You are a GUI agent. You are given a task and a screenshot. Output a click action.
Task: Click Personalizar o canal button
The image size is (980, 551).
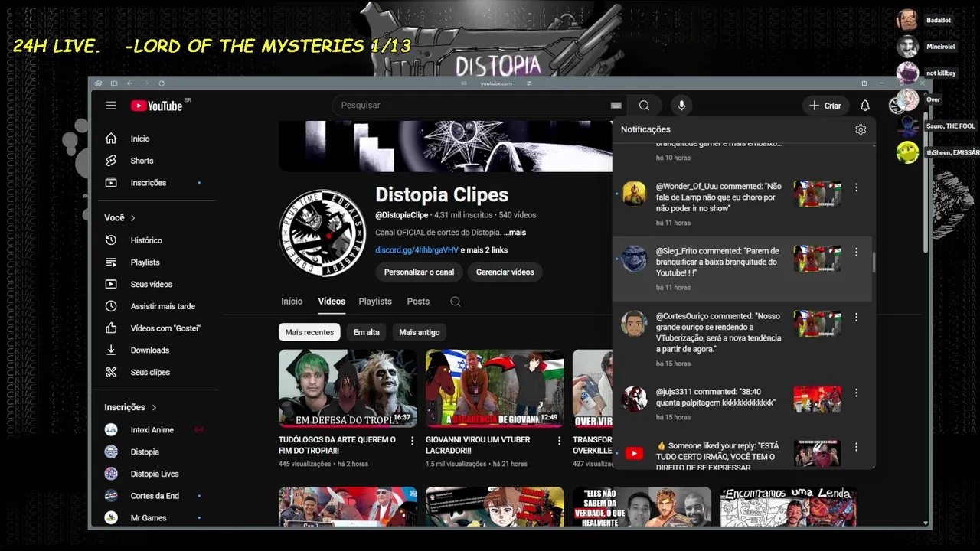click(x=419, y=272)
